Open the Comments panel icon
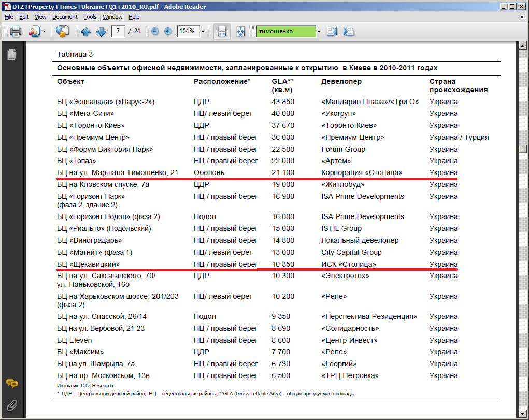 click(12, 383)
